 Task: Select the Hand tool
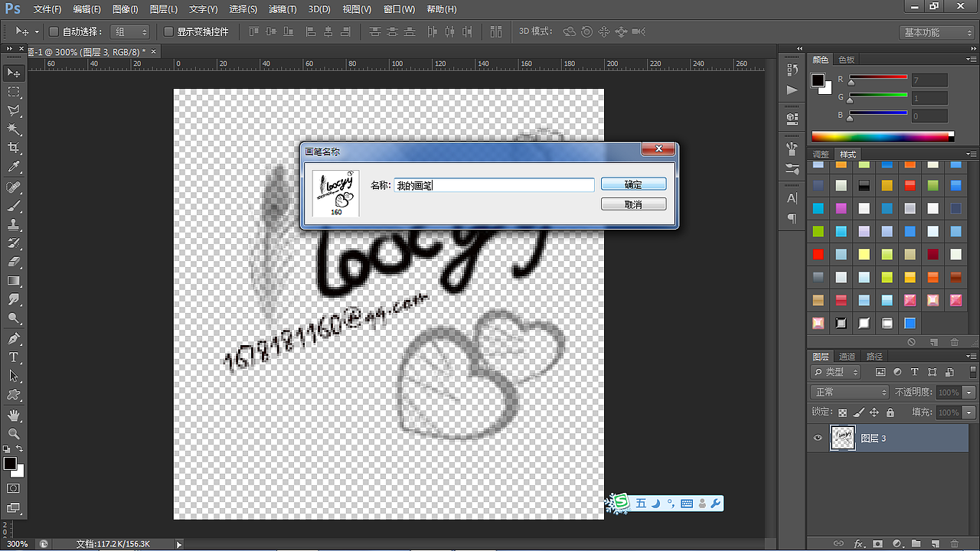pyautogui.click(x=14, y=416)
